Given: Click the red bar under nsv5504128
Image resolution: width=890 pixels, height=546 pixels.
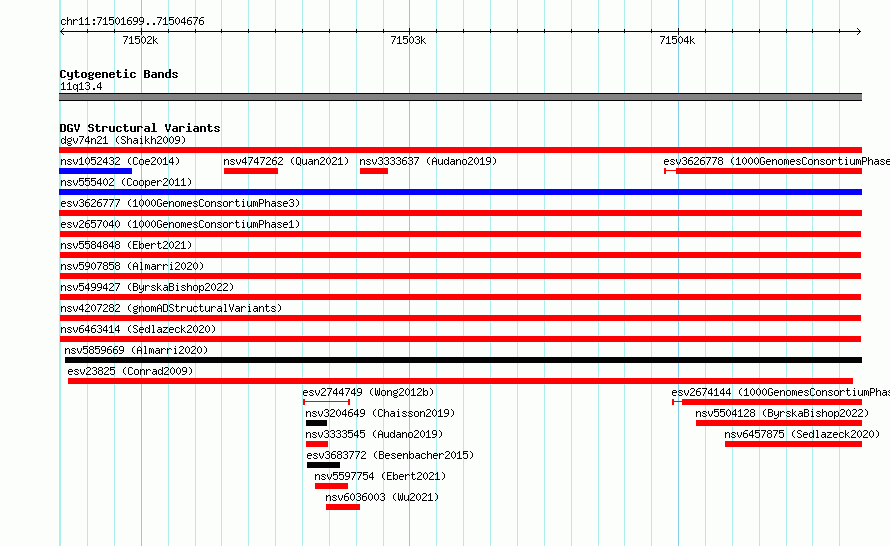Looking at the screenshot, I should 779,423.
